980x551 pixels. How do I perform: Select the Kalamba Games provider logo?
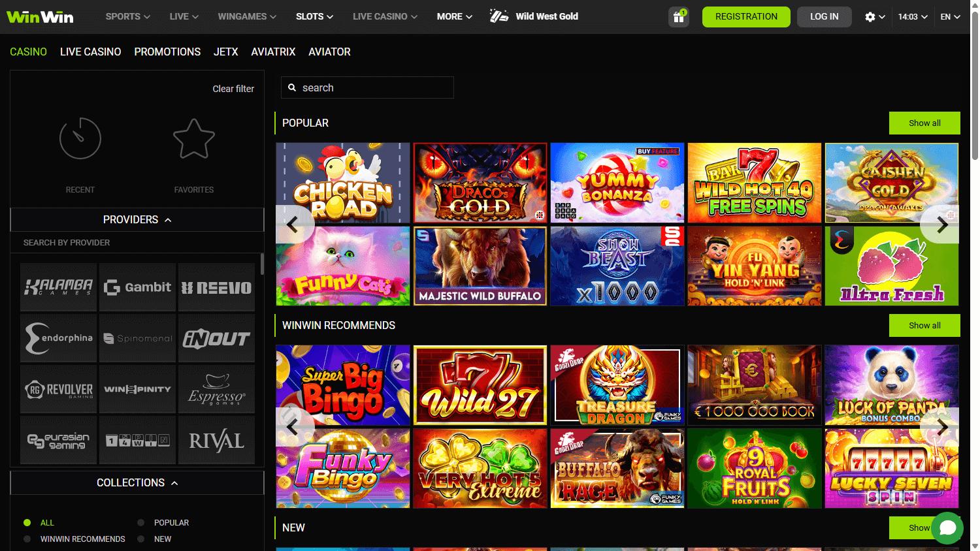[59, 287]
